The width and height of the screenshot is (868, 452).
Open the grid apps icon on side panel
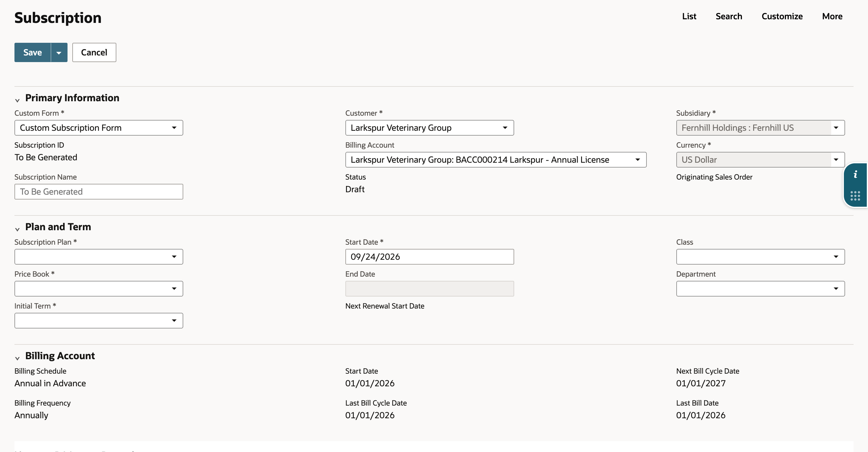tap(855, 196)
